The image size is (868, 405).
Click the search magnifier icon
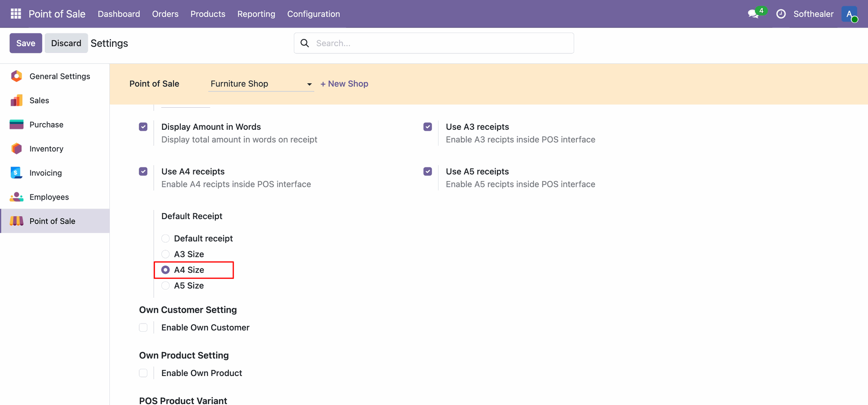click(305, 43)
